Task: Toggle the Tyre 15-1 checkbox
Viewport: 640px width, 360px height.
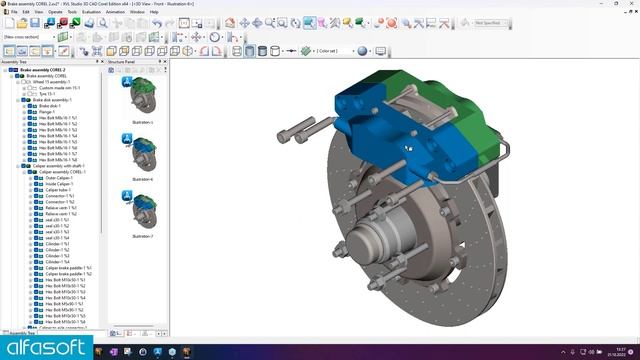Action: 30,94
